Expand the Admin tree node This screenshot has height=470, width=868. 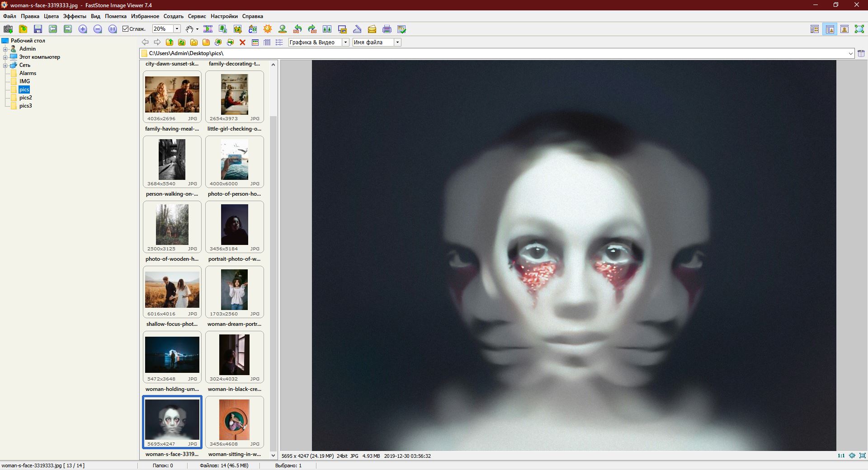5,49
